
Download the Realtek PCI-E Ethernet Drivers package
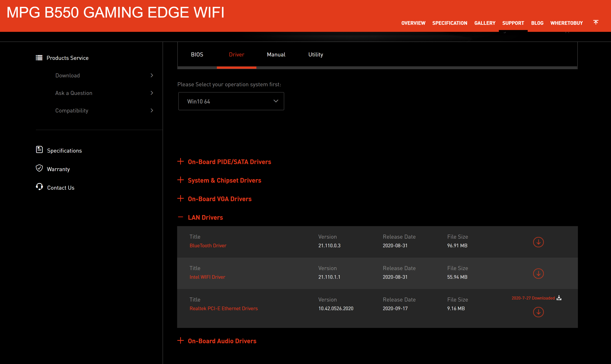pos(538,312)
